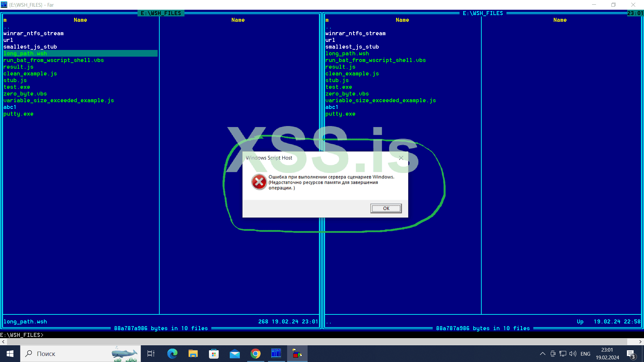This screenshot has width=644, height=362.
Task: Select test.exe in the right panel
Action: [339, 87]
